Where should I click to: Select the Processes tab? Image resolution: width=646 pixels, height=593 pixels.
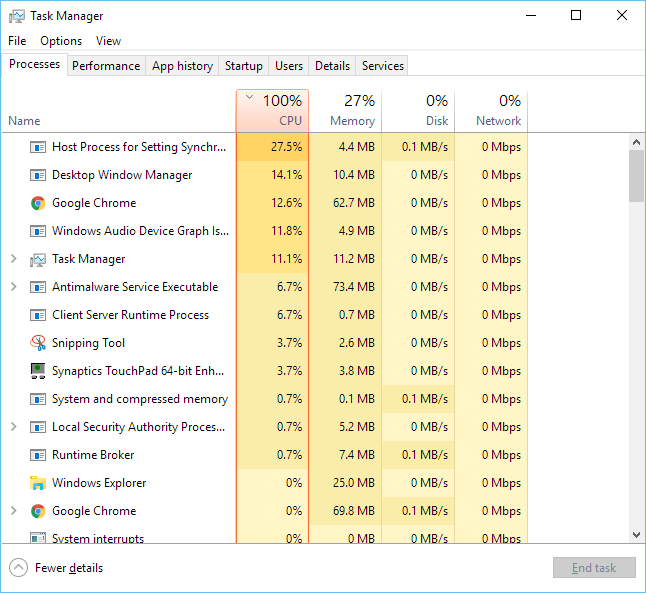pos(35,64)
